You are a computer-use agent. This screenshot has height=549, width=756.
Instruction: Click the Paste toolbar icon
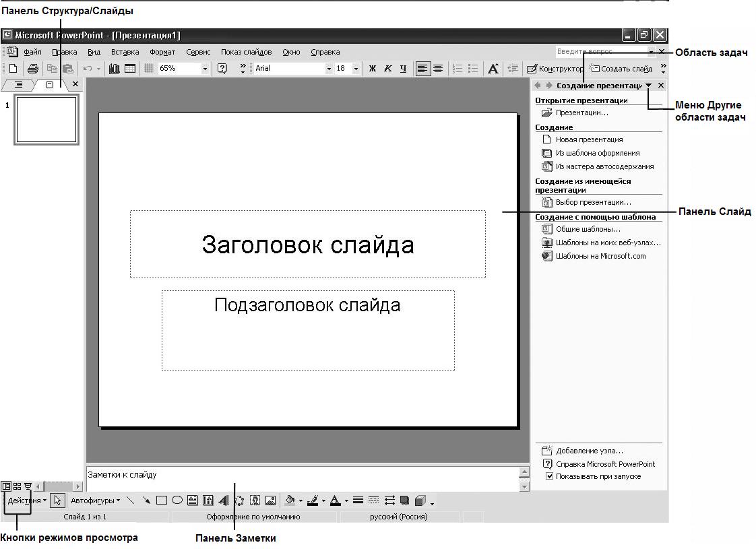67,69
